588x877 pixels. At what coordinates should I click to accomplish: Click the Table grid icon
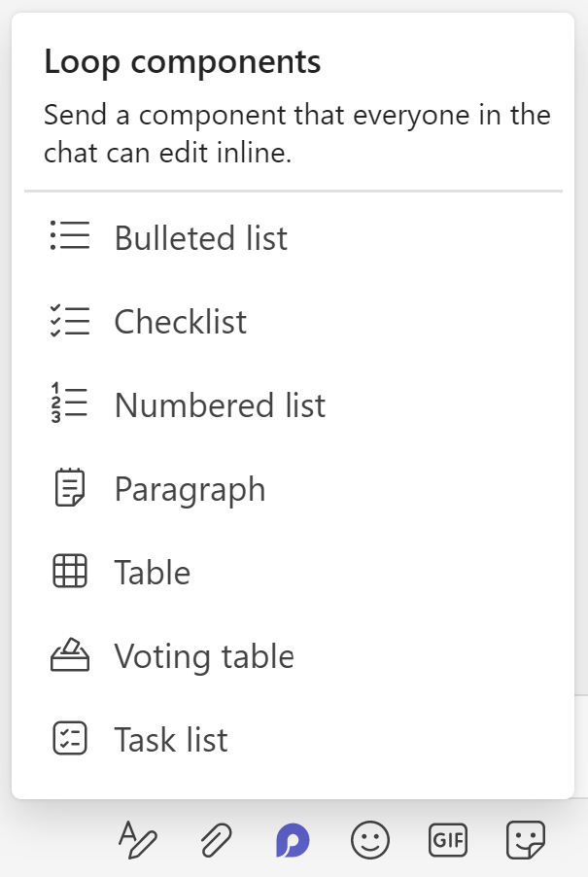69,572
